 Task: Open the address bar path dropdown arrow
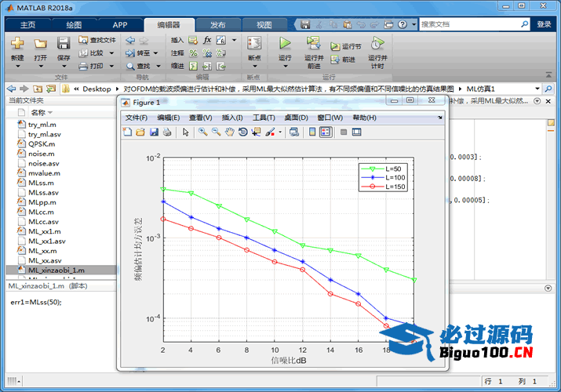click(x=537, y=89)
